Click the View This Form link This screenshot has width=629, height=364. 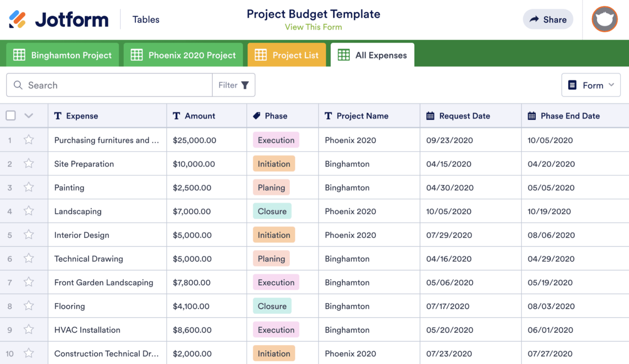pos(313,27)
